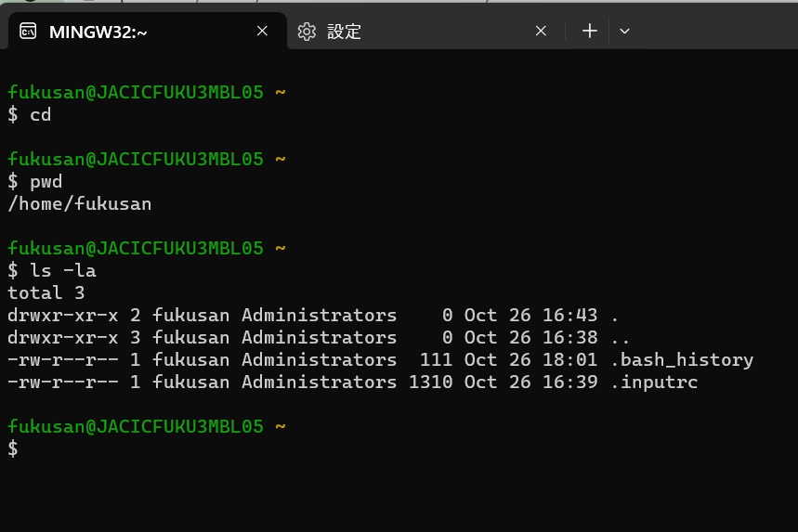Click the .inputrc file name
This screenshot has height=532, width=798.
pos(655,382)
